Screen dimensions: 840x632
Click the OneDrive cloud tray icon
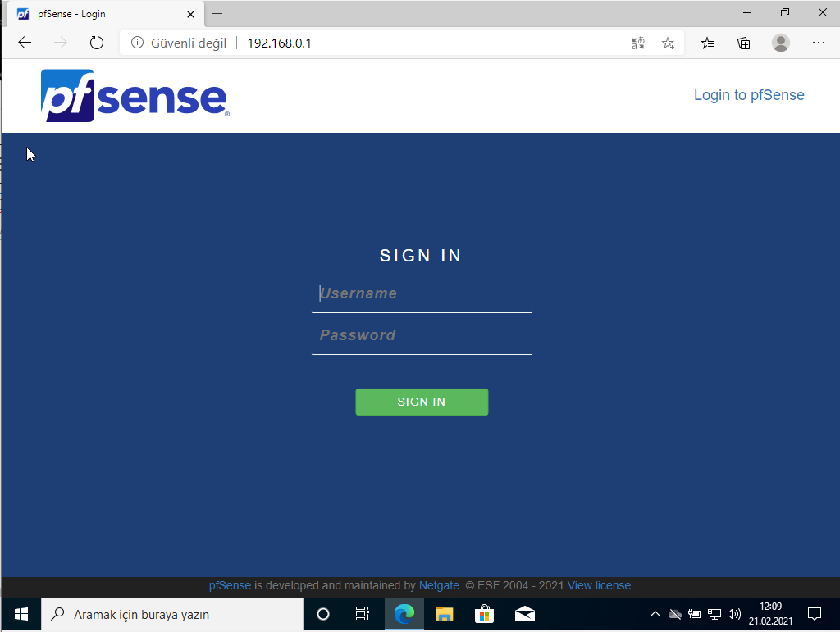tap(675, 614)
